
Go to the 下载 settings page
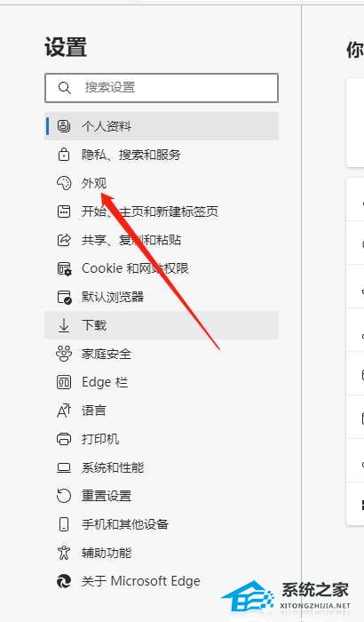tap(162, 325)
